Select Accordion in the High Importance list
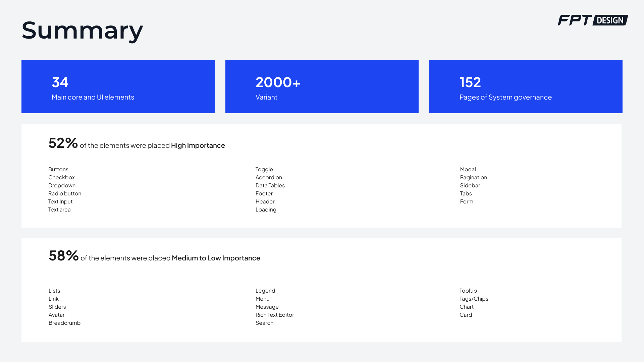 pos(269,177)
